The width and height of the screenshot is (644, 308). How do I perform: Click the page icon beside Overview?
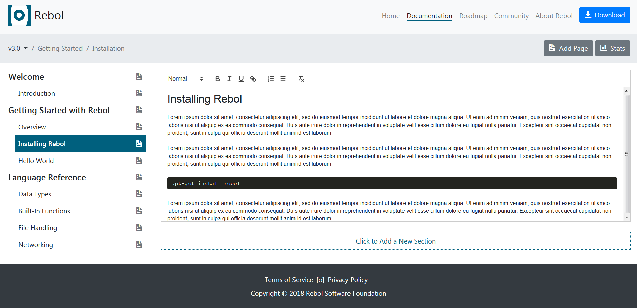pos(139,127)
